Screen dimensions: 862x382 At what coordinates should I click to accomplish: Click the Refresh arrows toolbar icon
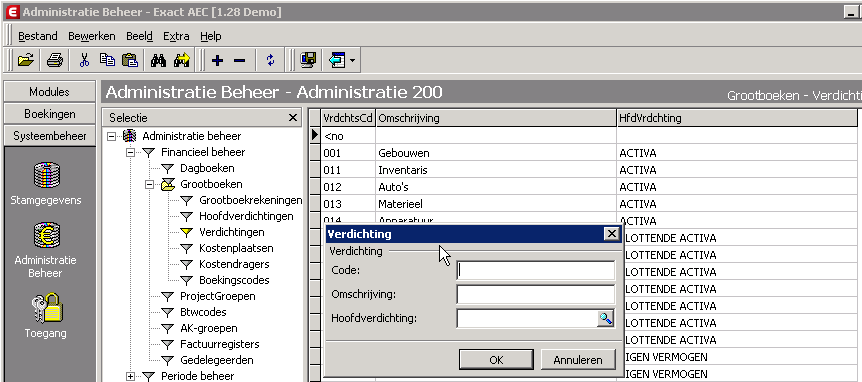(270, 59)
